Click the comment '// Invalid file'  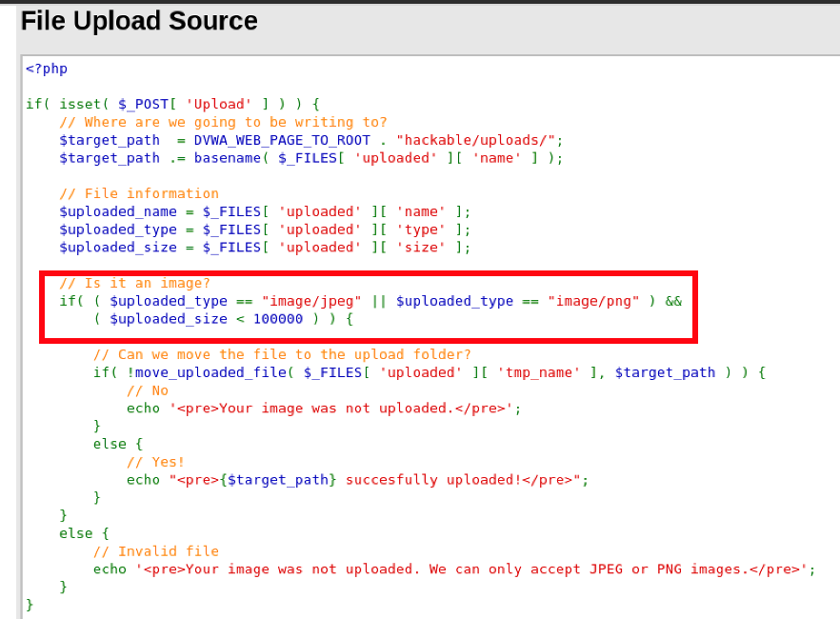tap(156, 551)
